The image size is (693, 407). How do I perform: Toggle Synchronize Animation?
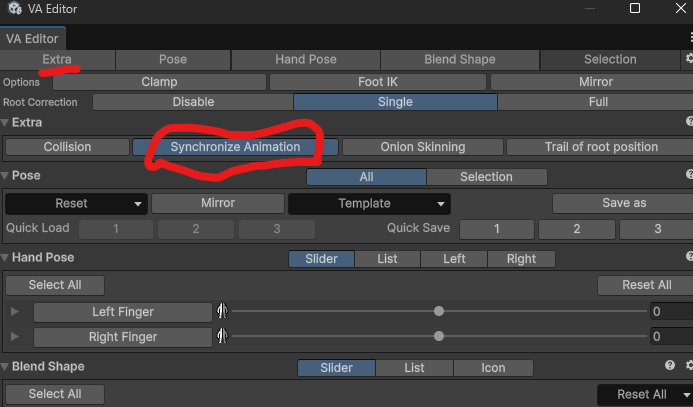pos(235,147)
